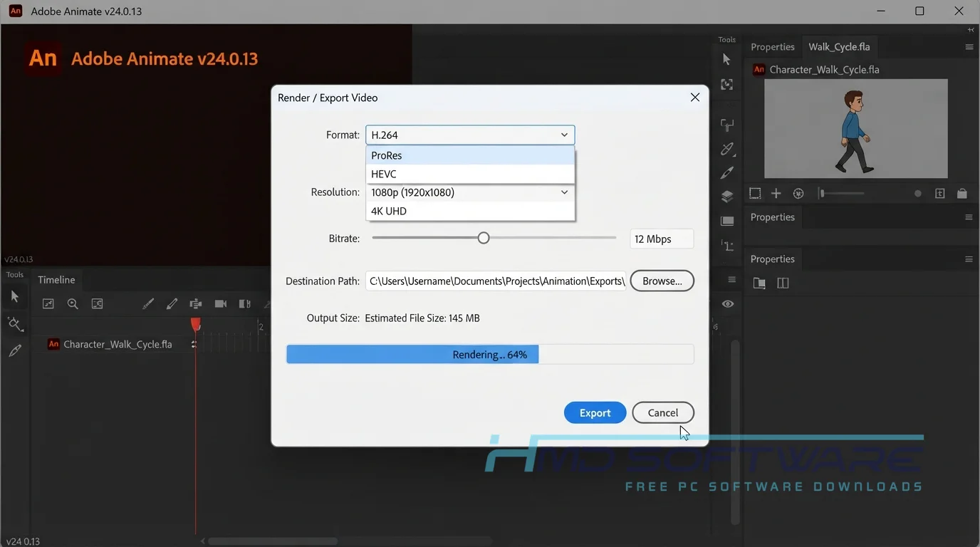Click the sync arrows icon on Character_Walk_Cycle.fla layer
980x547 pixels.
(194, 345)
